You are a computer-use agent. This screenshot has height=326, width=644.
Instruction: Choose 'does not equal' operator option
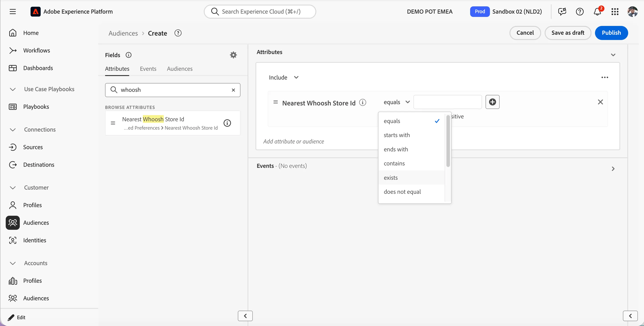411,192
